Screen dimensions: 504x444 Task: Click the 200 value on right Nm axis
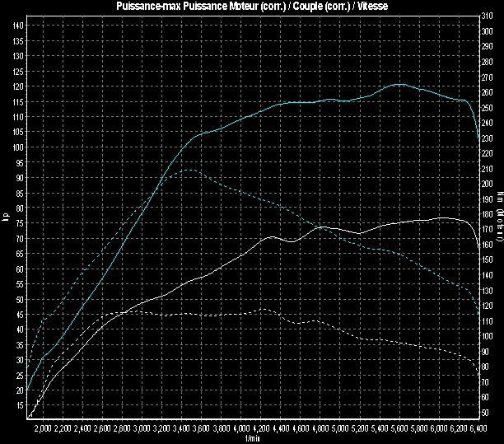pos(488,184)
